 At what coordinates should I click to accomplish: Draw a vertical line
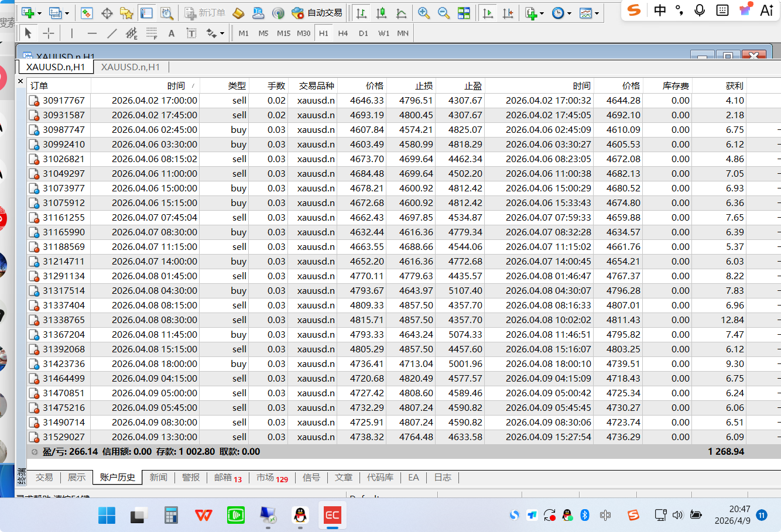click(x=71, y=33)
